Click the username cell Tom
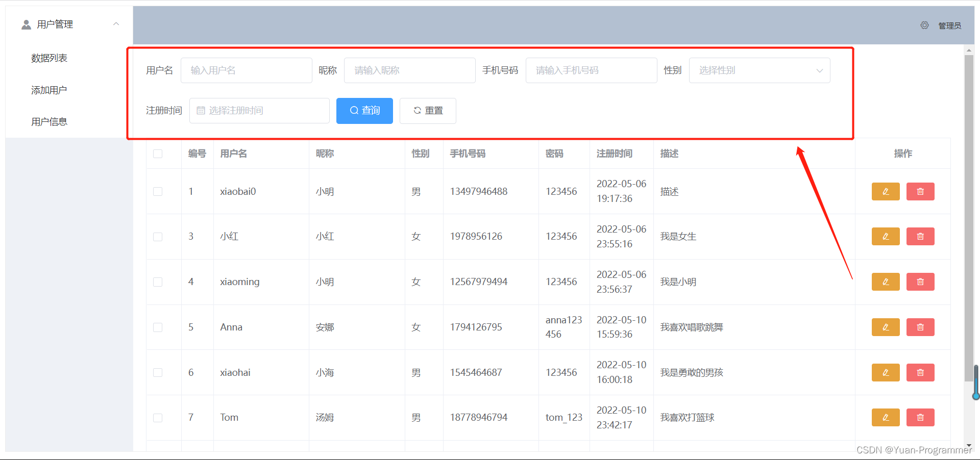This screenshot has width=980, height=460. click(229, 418)
